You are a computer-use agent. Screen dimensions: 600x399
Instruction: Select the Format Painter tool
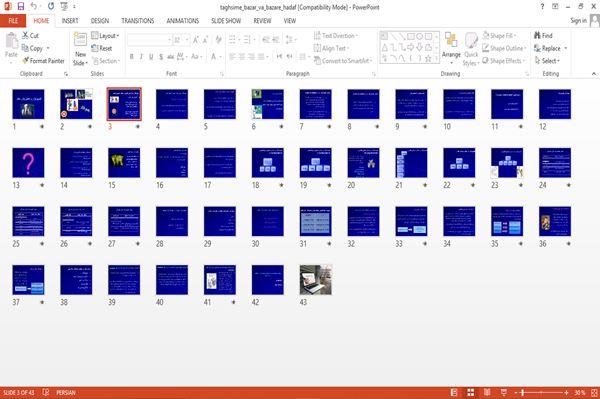coord(43,61)
